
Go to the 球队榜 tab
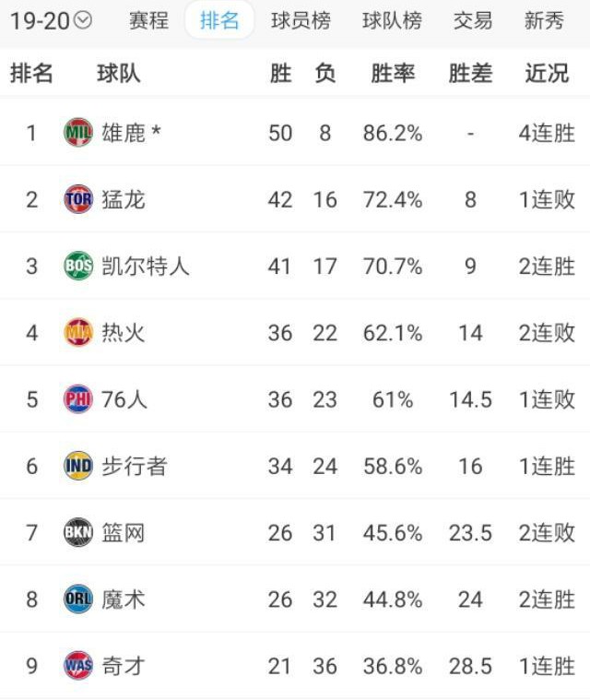[x=392, y=20]
